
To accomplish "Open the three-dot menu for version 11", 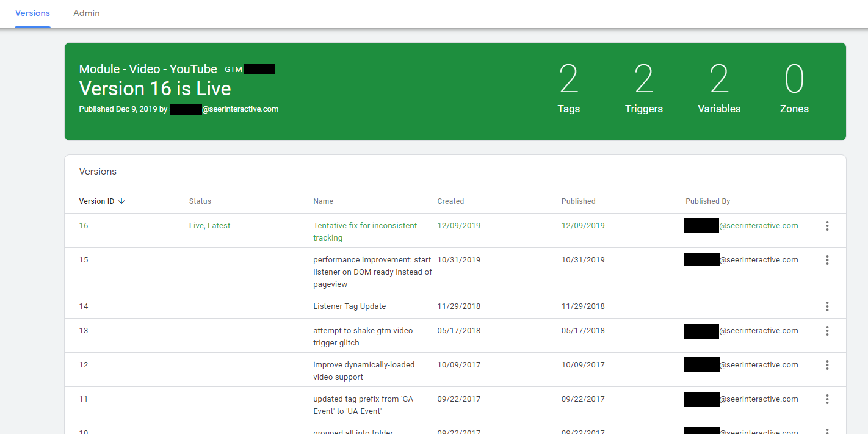I will (x=827, y=399).
